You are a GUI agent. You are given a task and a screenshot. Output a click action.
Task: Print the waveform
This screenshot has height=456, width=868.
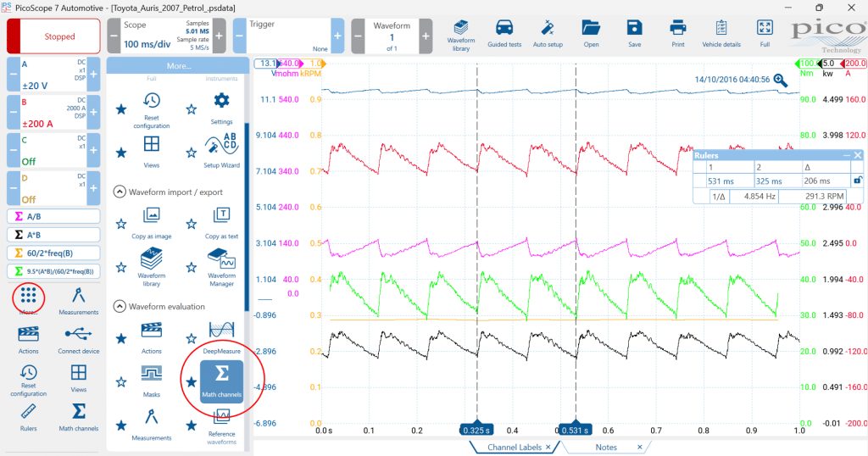click(x=677, y=34)
